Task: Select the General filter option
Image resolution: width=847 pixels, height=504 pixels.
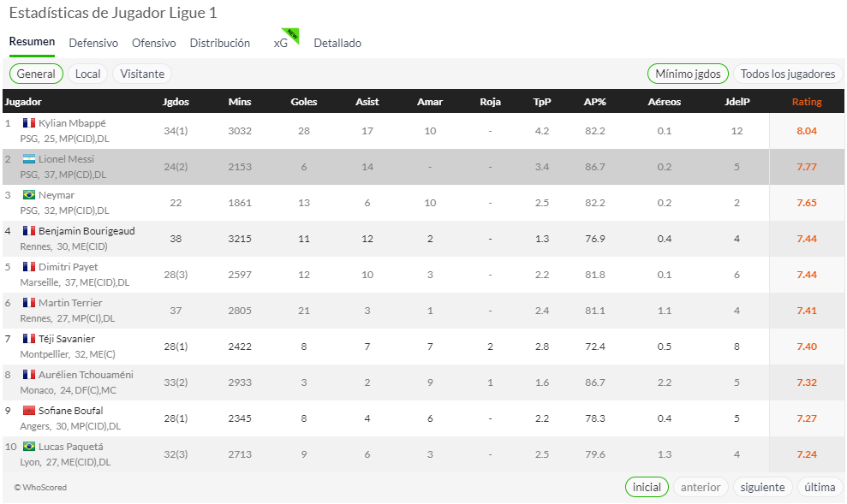Action: [36, 74]
